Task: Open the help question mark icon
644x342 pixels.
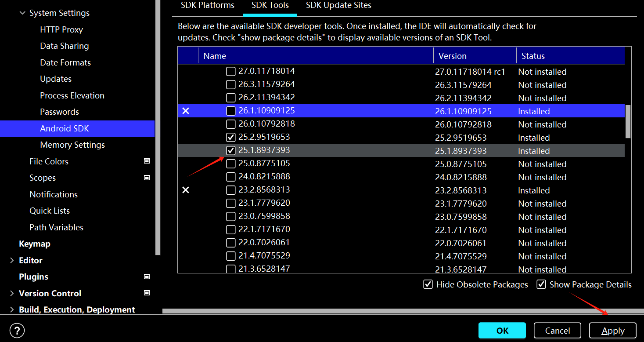Action: pos(17,331)
